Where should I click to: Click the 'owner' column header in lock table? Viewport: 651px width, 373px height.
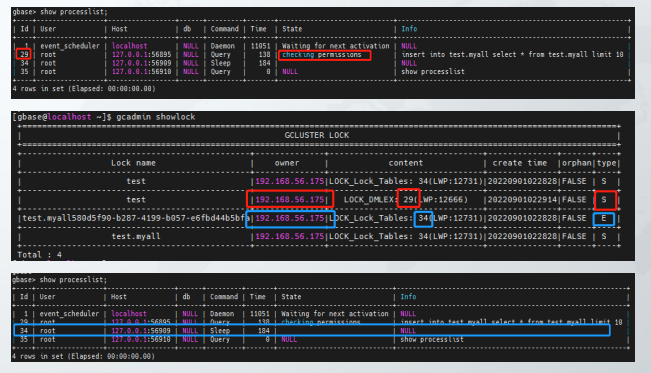coord(286,163)
